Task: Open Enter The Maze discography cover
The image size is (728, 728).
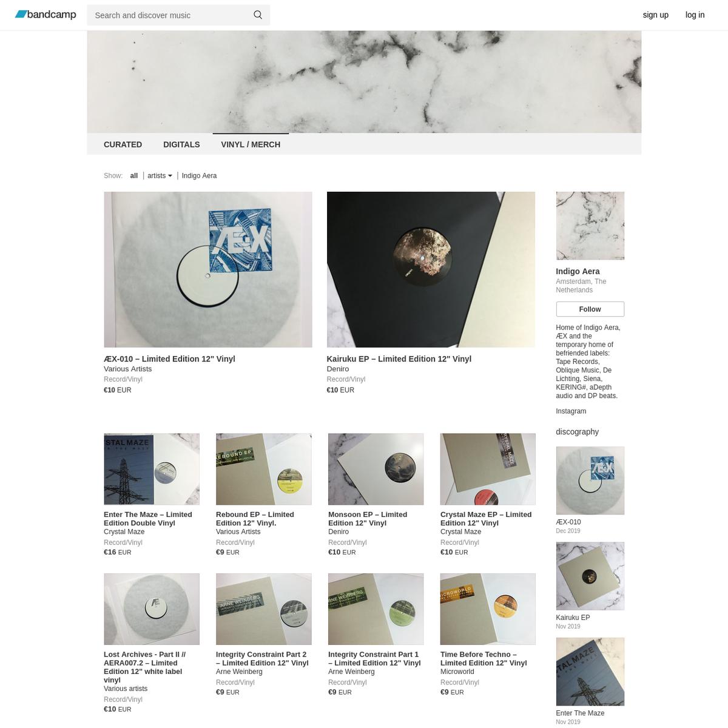Action: (590, 672)
